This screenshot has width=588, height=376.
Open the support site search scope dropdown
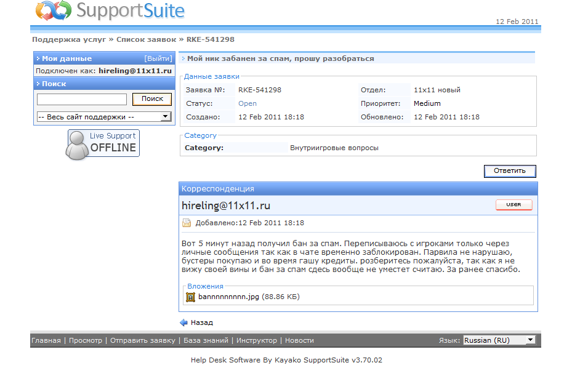tap(104, 117)
